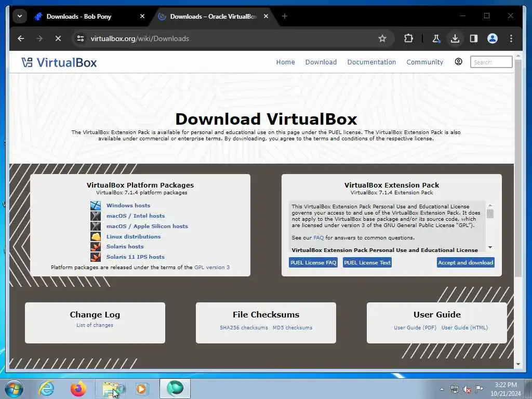Open site information icon in address bar
This screenshot has width=532, height=399.
(x=81, y=38)
